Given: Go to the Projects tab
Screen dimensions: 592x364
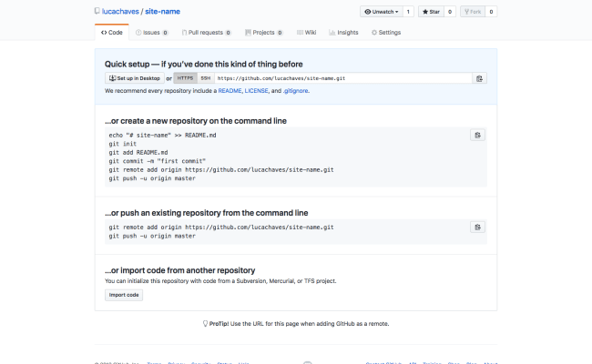Looking at the screenshot, I should point(263,33).
